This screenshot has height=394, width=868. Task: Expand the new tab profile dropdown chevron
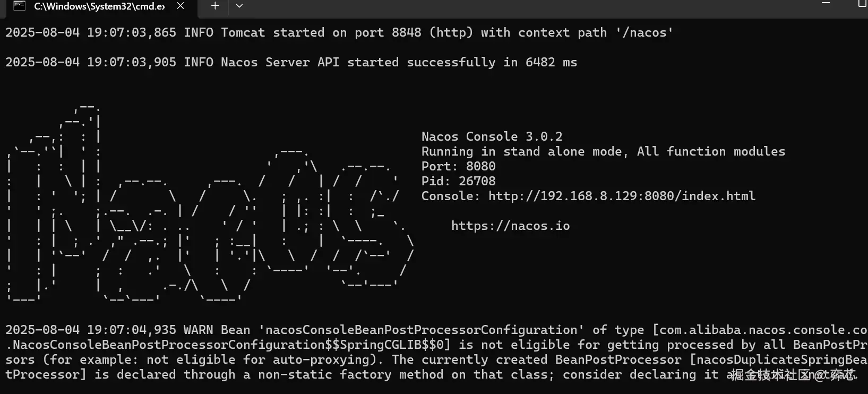click(x=239, y=6)
